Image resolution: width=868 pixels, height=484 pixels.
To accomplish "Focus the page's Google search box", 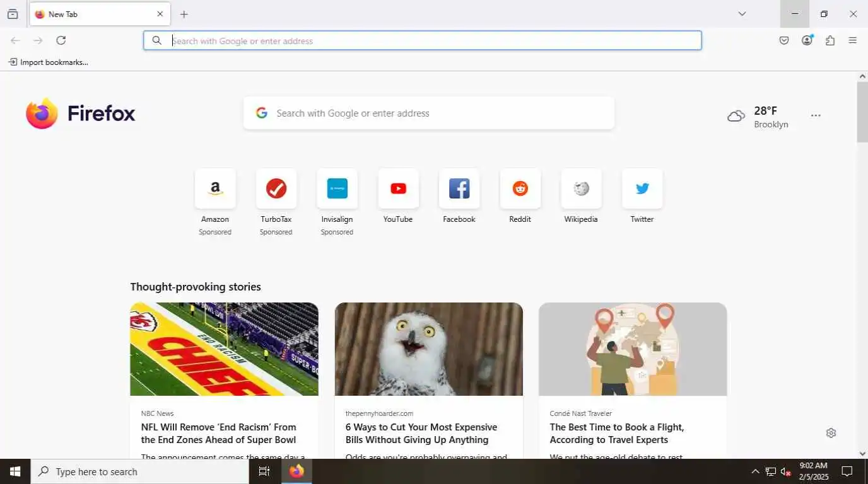I will tap(429, 113).
